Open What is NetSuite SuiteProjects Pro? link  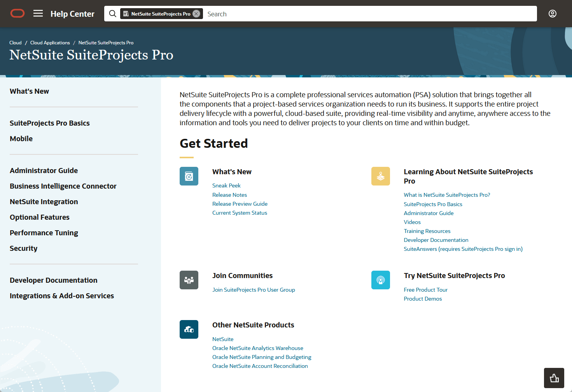(447, 195)
